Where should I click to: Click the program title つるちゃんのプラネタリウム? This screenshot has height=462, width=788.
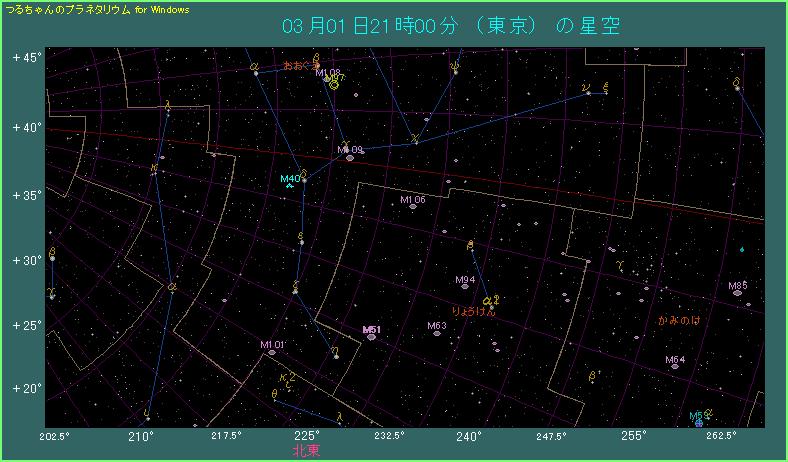(68, 8)
